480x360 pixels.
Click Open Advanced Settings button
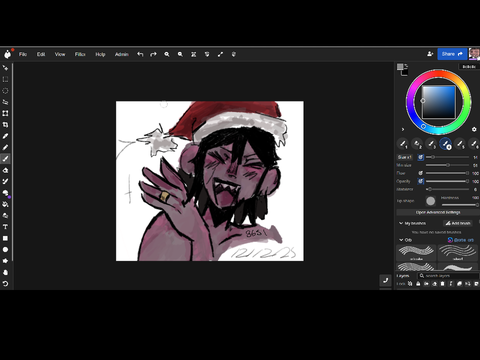438,212
